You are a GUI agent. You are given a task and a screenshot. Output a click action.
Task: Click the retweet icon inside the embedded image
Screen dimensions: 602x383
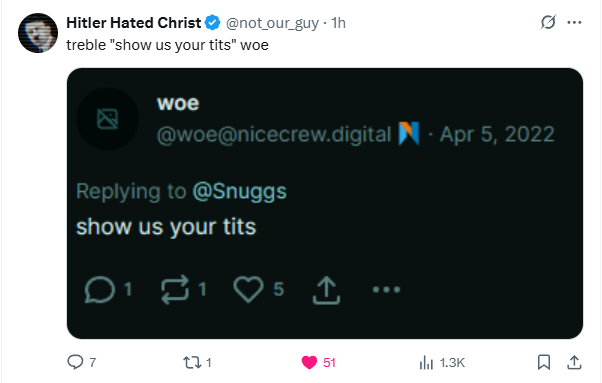click(175, 290)
